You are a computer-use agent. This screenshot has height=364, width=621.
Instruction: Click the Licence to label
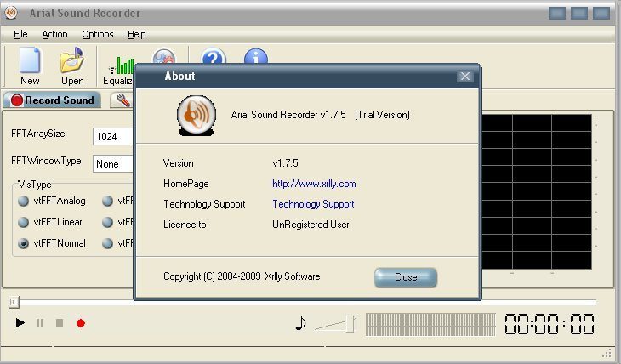[x=185, y=225]
